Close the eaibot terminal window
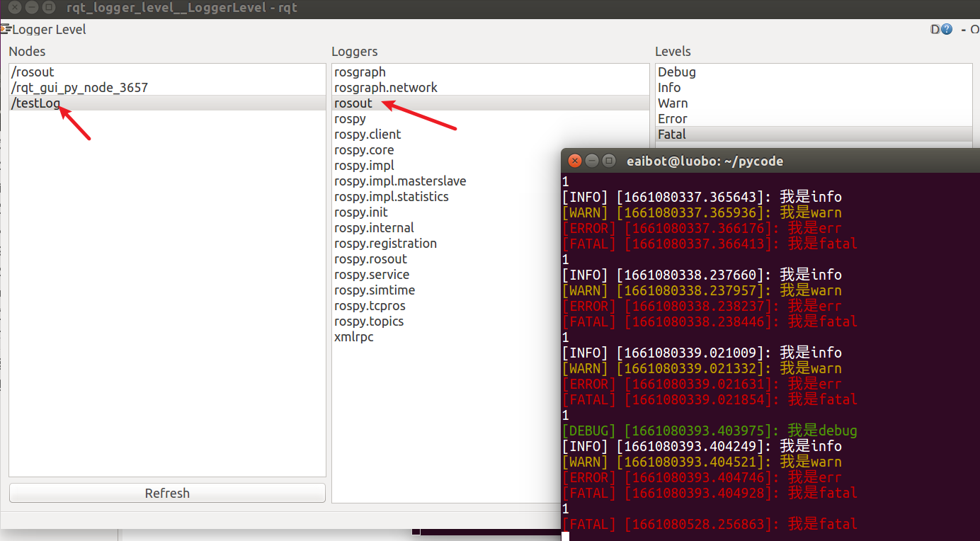This screenshot has width=980, height=541. [x=575, y=161]
